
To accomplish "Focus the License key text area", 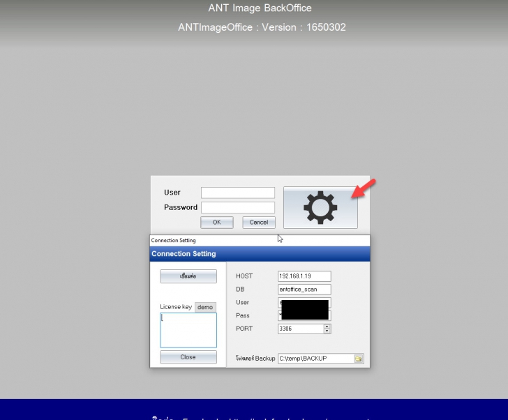I will (x=188, y=330).
